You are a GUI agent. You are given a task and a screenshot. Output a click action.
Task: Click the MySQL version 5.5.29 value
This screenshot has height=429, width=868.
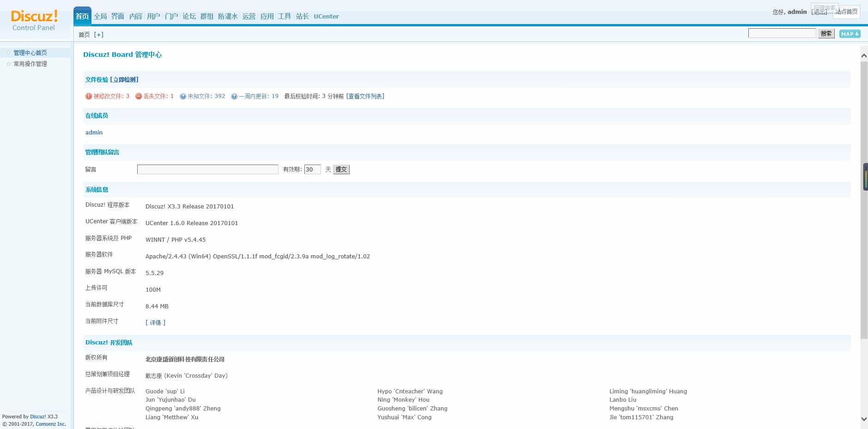click(154, 273)
